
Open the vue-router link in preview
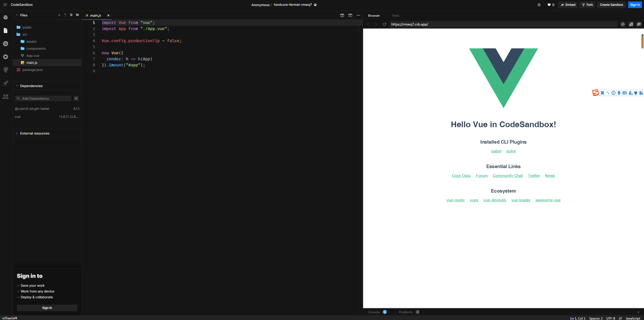[455, 200]
